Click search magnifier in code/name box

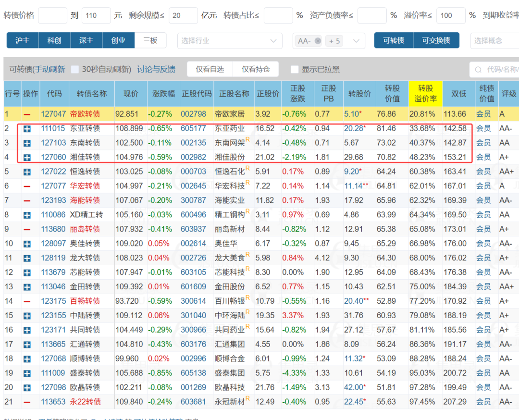coord(478,70)
